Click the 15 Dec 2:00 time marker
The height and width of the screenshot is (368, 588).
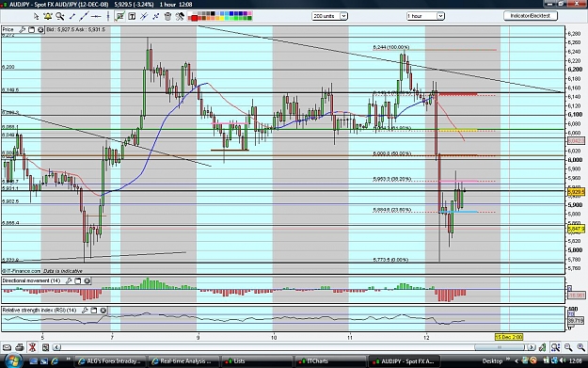coord(508,337)
